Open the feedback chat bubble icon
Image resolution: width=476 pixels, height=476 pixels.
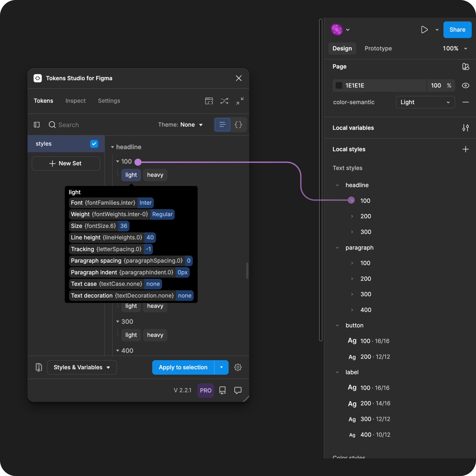click(x=238, y=390)
